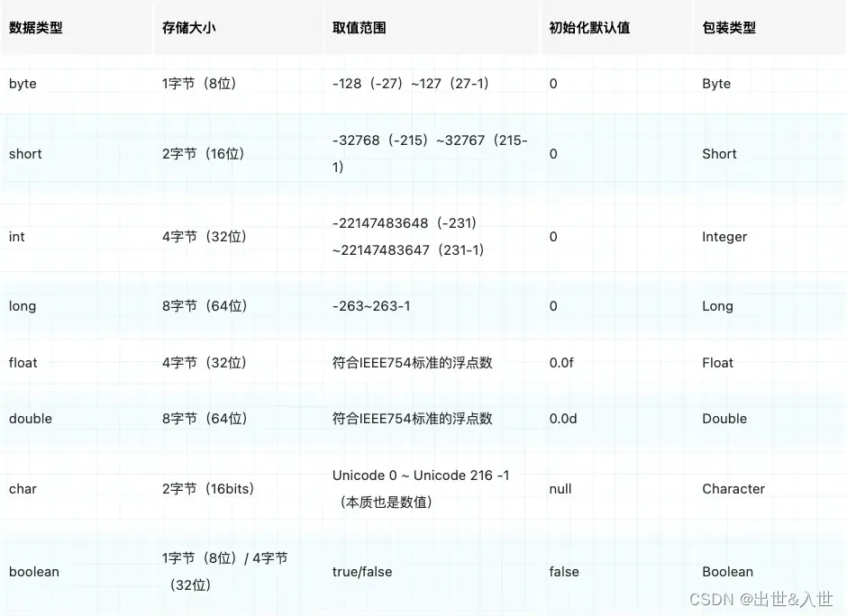Click the Float wrapper type cell

click(717, 362)
